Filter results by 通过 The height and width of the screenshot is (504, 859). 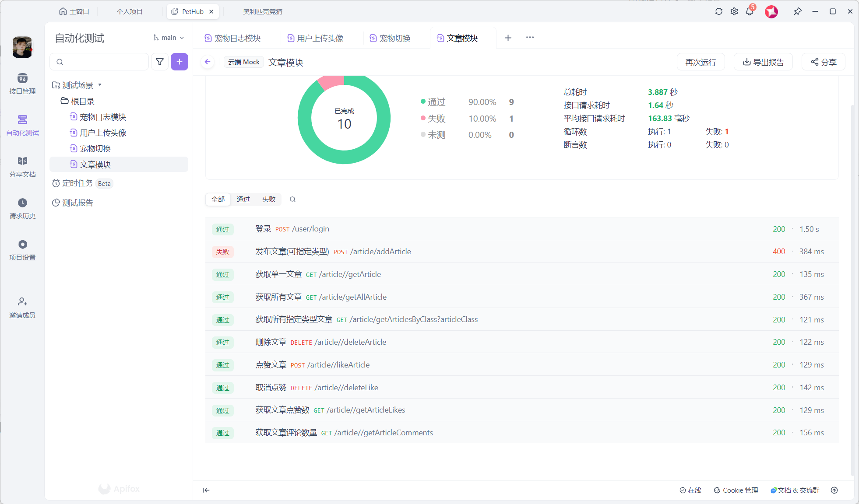[243, 199]
